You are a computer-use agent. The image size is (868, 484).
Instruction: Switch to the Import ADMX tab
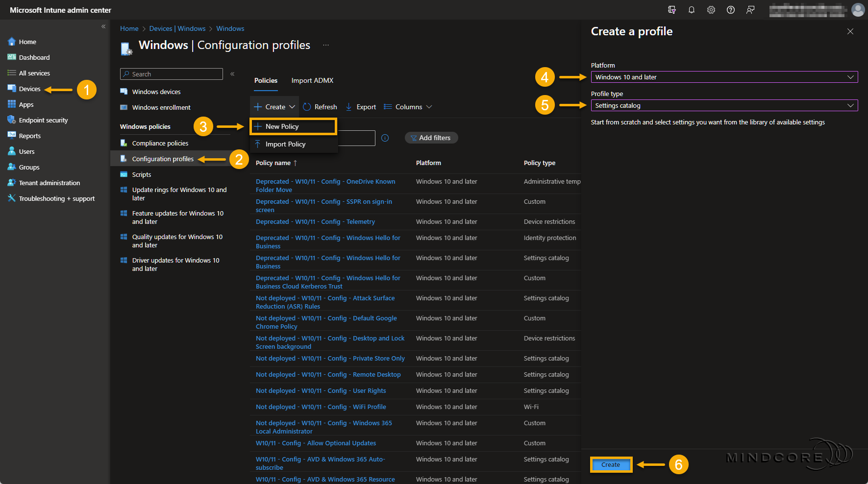click(x=312, y=80)
